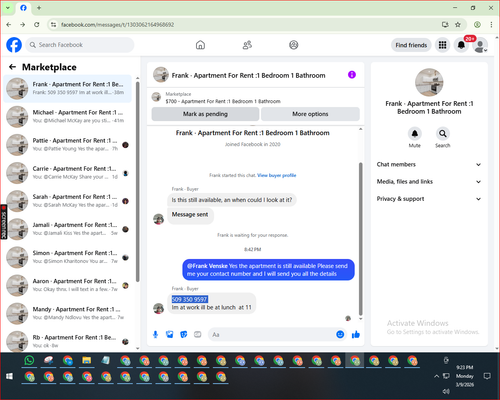The height and width of the screenshot is (400, 500).
Task: Open the emoji picker in message box
Action: coord(340,334)
